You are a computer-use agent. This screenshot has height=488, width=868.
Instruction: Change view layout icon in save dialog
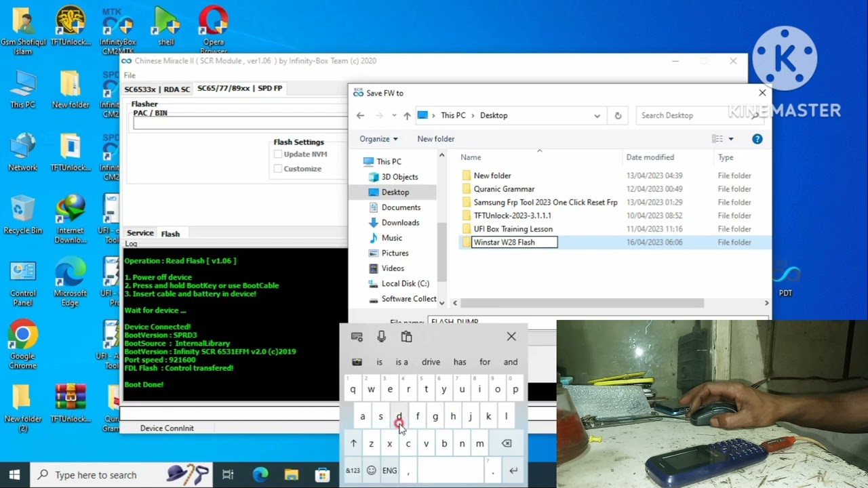point(717,139)
